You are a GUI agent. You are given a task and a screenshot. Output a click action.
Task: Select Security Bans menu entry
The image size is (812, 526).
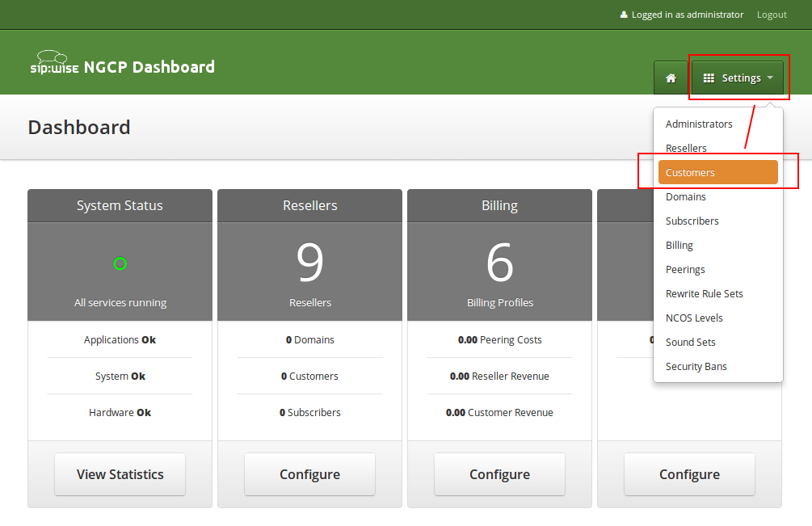click(696, 366)
